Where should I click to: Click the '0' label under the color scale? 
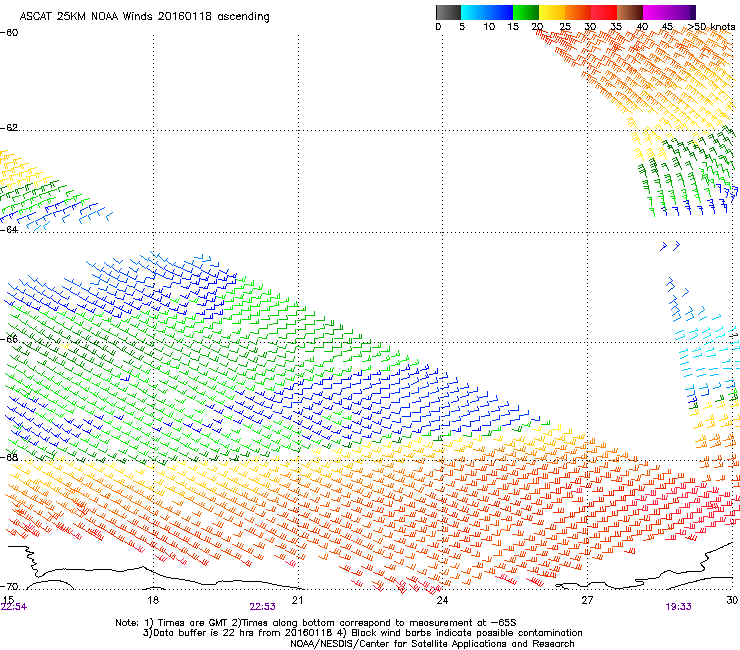(x=438, y=27)
